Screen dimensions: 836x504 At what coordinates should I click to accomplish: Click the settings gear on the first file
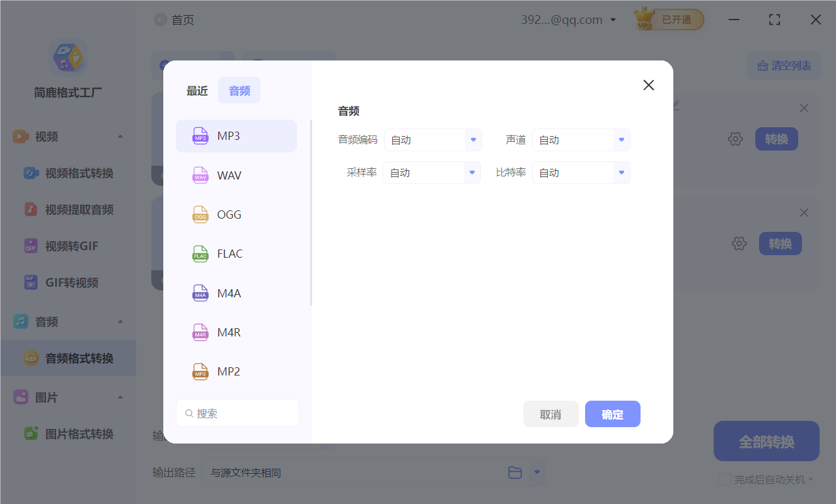(735, 139)
